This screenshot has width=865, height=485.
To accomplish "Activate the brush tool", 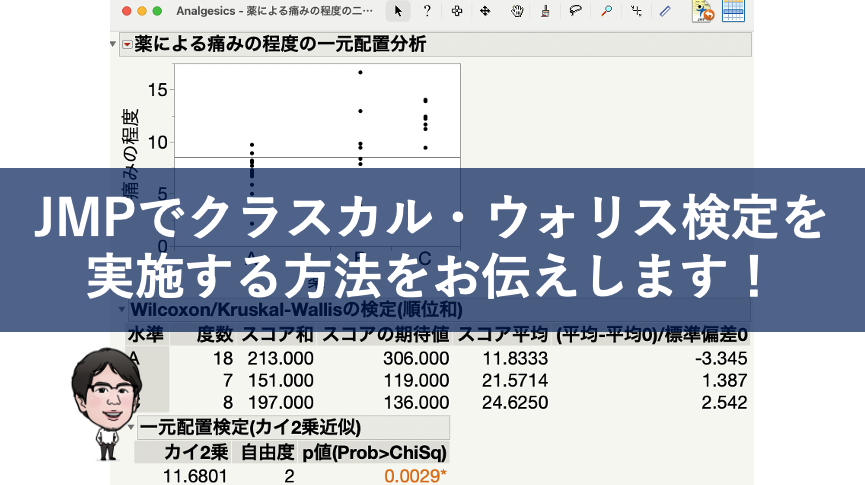I will pos(545,11).
